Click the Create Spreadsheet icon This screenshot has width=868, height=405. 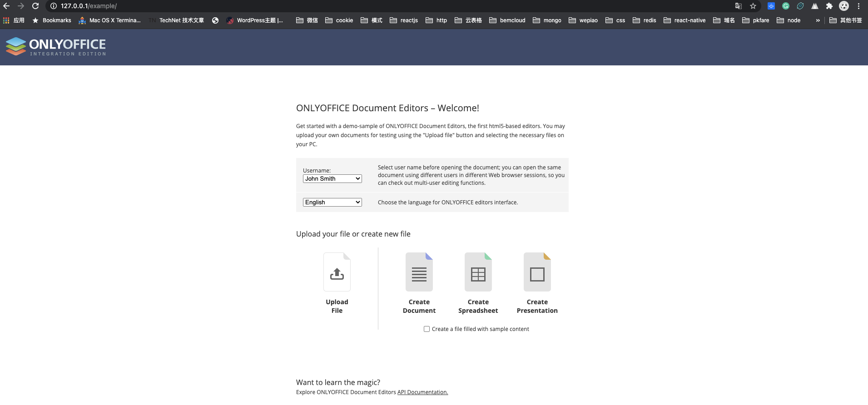pyautogui.click(x=478, y=272)
